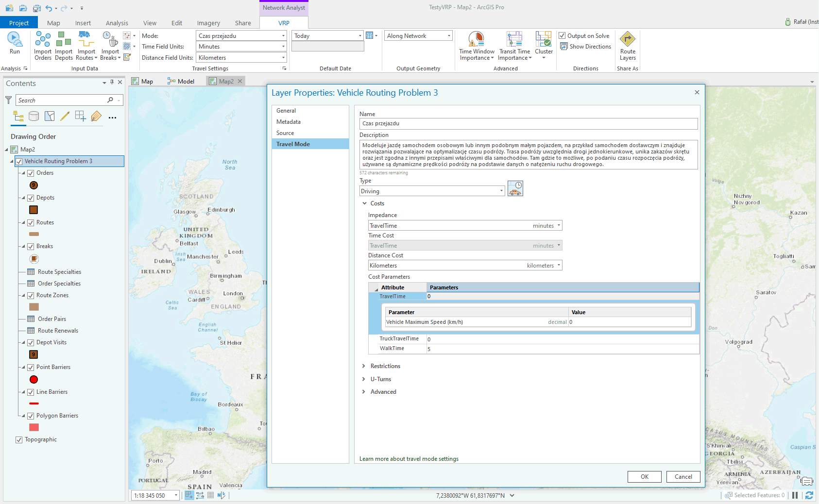Open the Mode dropdown (Czas przejazdu)
Screen dimensions: 819x504
(241, 36)
